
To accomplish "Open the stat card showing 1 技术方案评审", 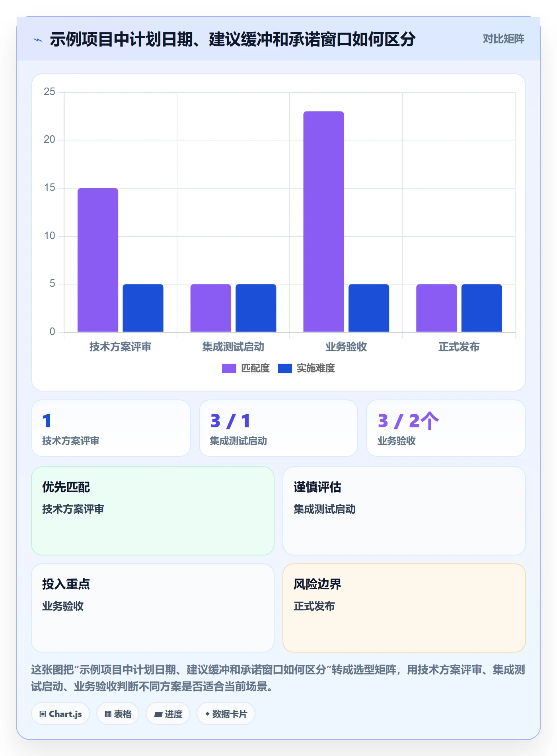I will pos(111,428).
